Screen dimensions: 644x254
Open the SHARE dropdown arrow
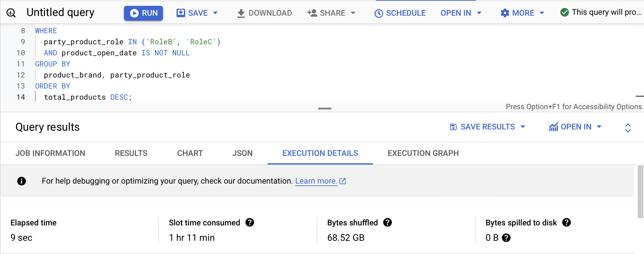point(353,13)
